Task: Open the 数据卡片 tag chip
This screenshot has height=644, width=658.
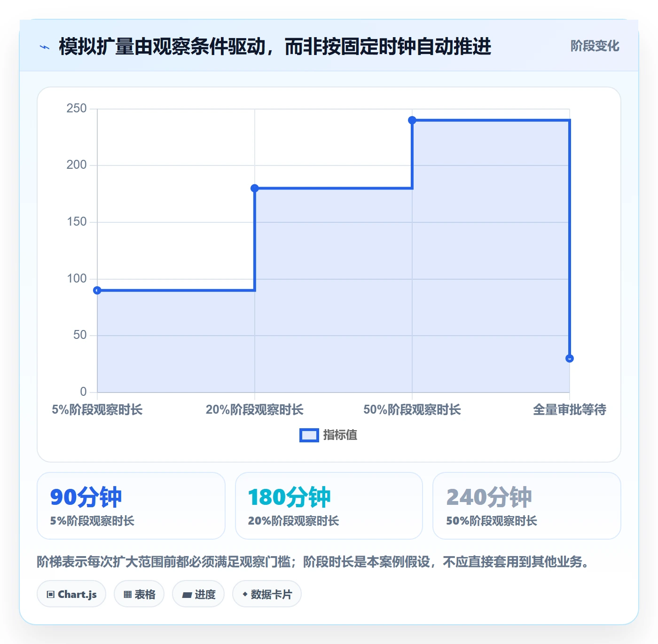Action: pos(267,594)
